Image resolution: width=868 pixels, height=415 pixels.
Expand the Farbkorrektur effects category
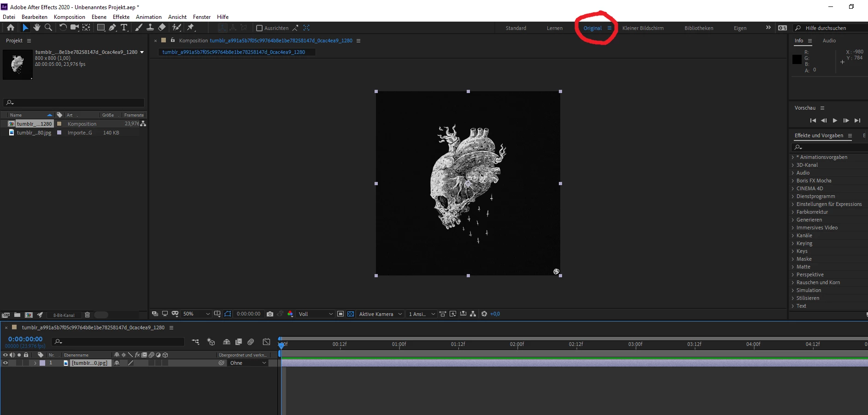(x=793, y=212)
